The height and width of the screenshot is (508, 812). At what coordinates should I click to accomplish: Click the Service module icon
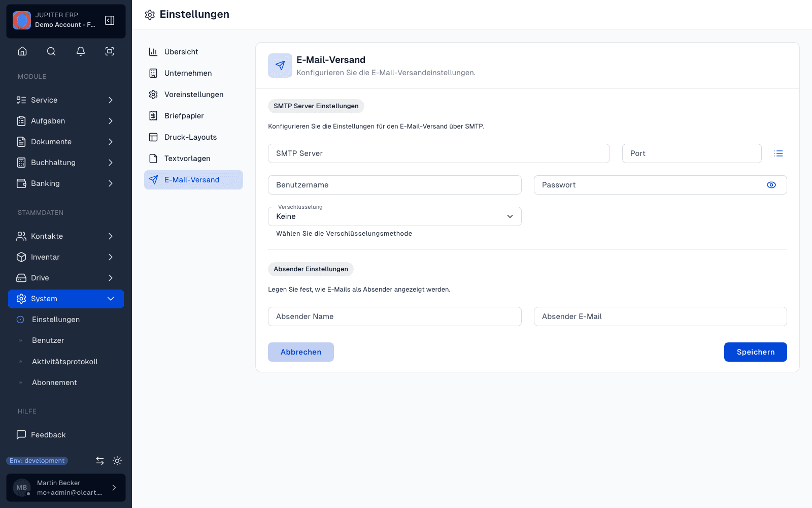[21, 100]
